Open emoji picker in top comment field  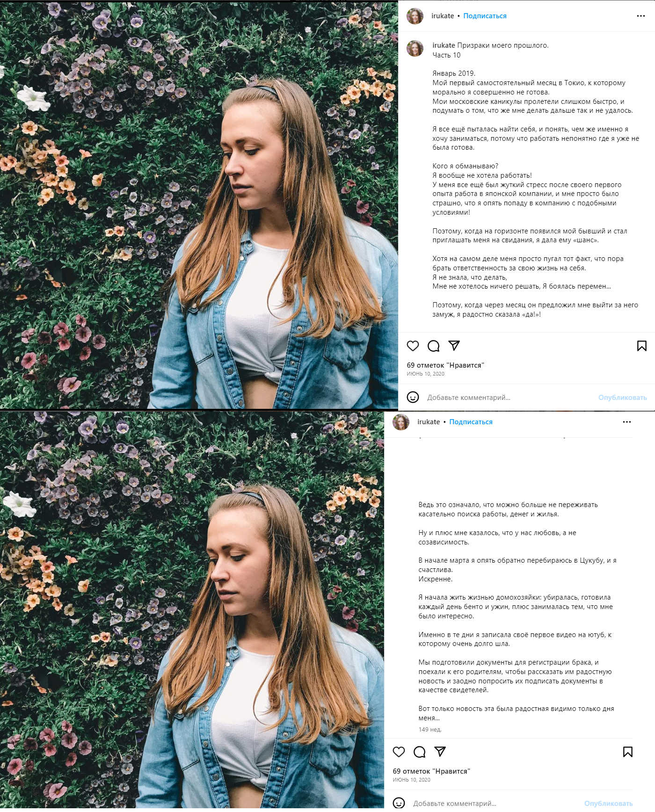[413, 397]
